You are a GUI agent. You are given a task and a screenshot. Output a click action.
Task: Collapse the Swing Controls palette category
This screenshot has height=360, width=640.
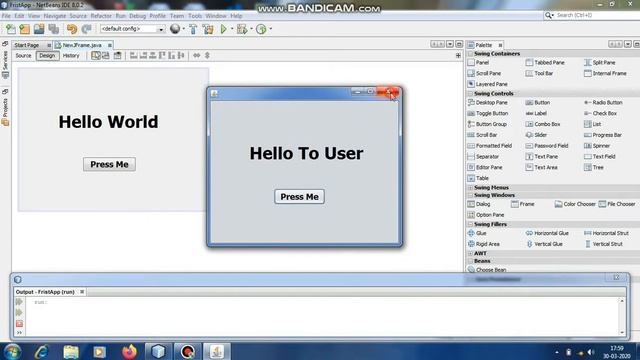471,93
